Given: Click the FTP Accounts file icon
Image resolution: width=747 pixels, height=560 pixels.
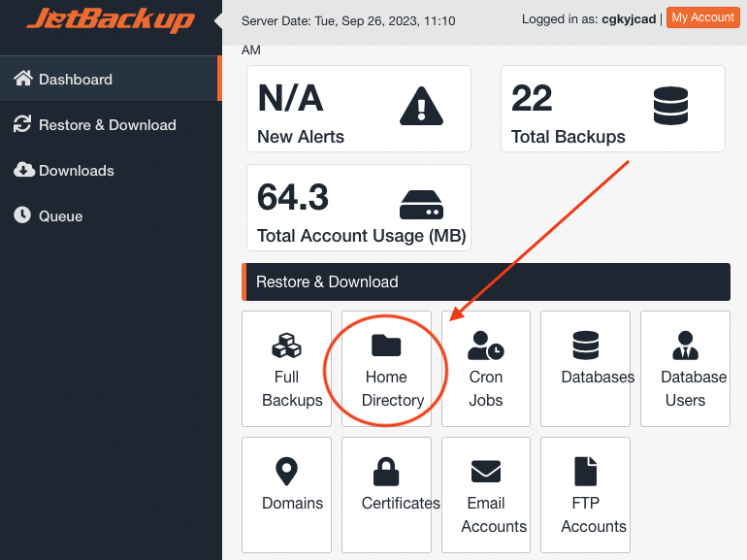Looking at the screenshot, I should [586, 472].
